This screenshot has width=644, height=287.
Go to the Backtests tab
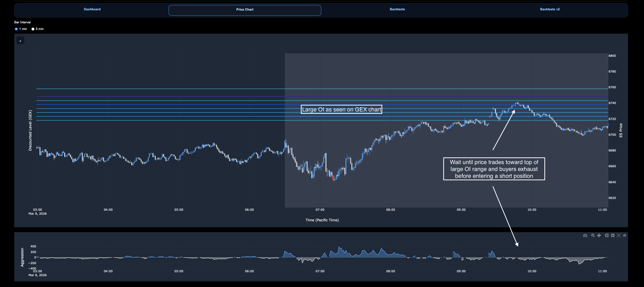(397, 9)
